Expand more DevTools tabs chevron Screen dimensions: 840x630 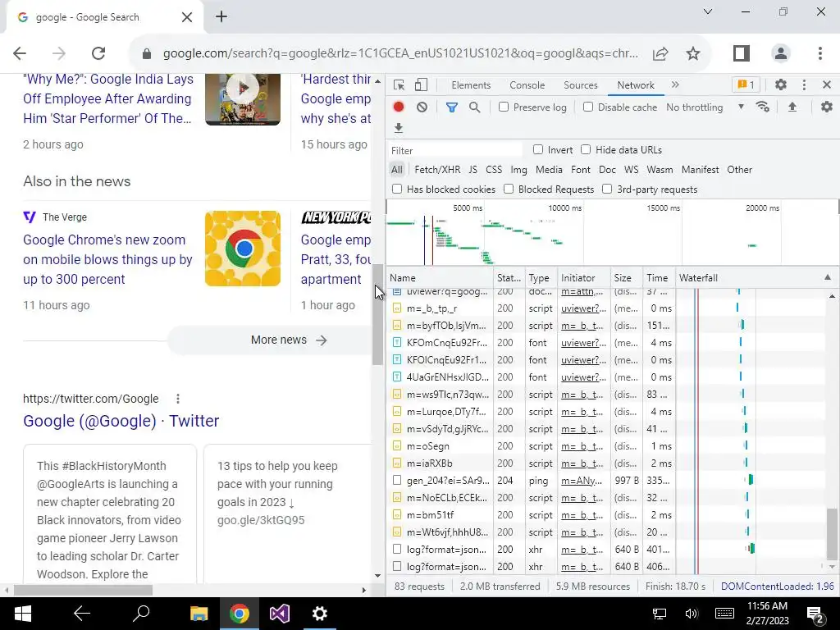675,84
